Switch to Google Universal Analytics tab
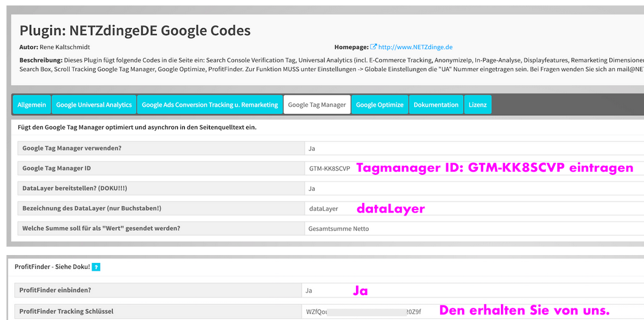Image resolution: width=644 pixels, height=320 pixels. click(94, 104)
